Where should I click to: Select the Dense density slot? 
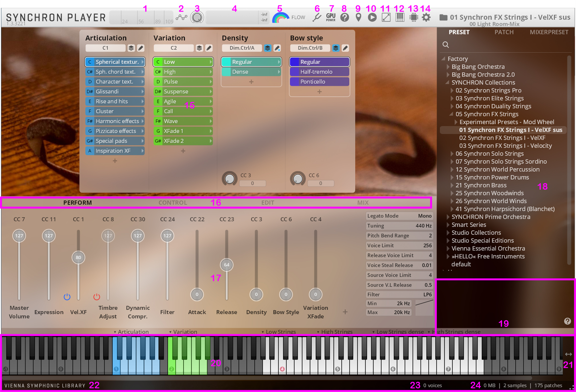tap(251, 72)
